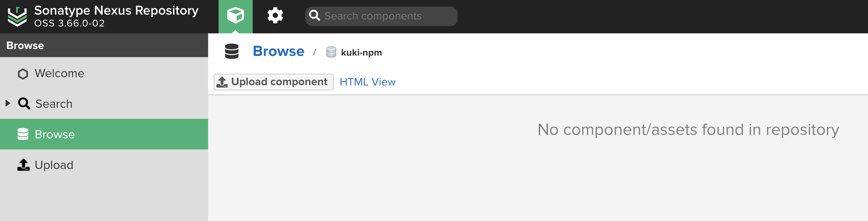Go back via the Browse breadcrumb link
This screenshot has width=868, height=221.
[x=278, y=51]
